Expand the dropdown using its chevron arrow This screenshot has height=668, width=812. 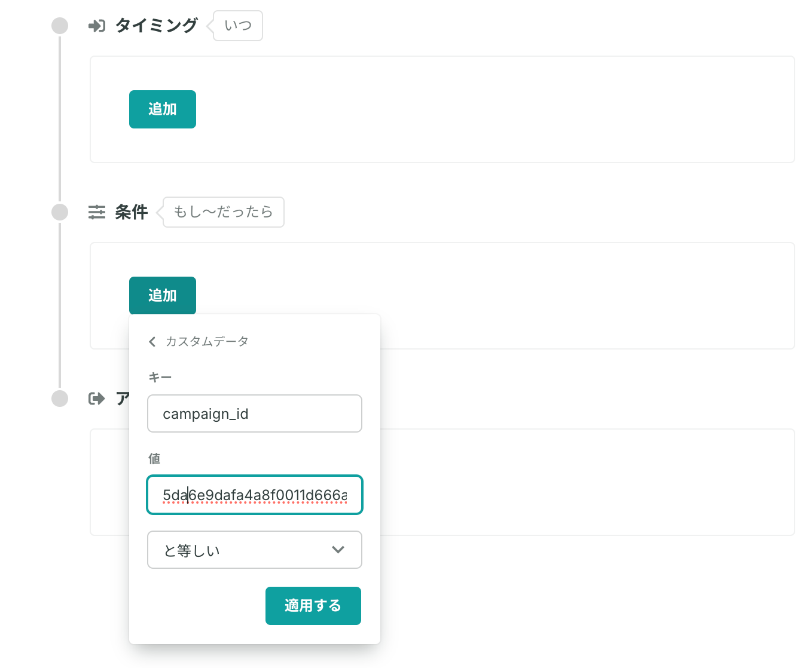(338, 550)
